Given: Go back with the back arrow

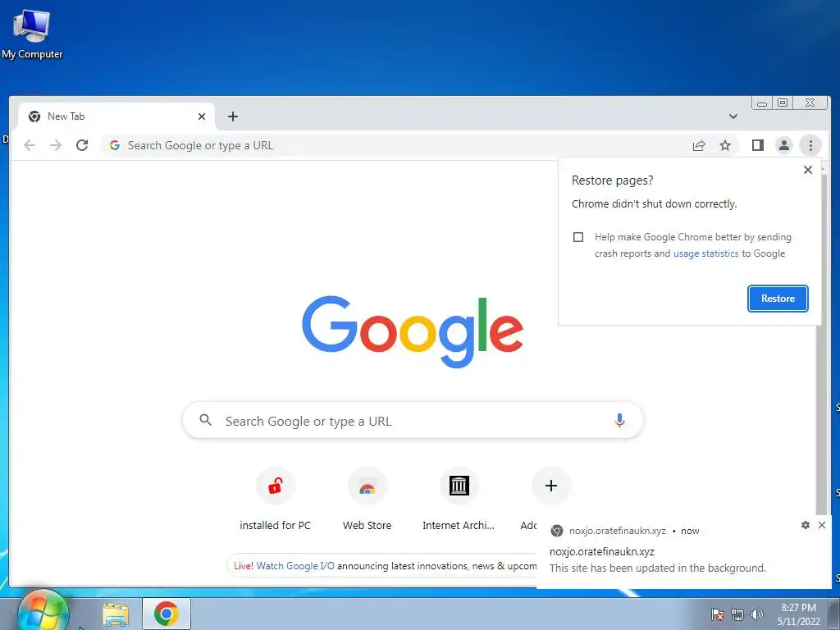Looking at the screenshot, I should click(30, 145).
